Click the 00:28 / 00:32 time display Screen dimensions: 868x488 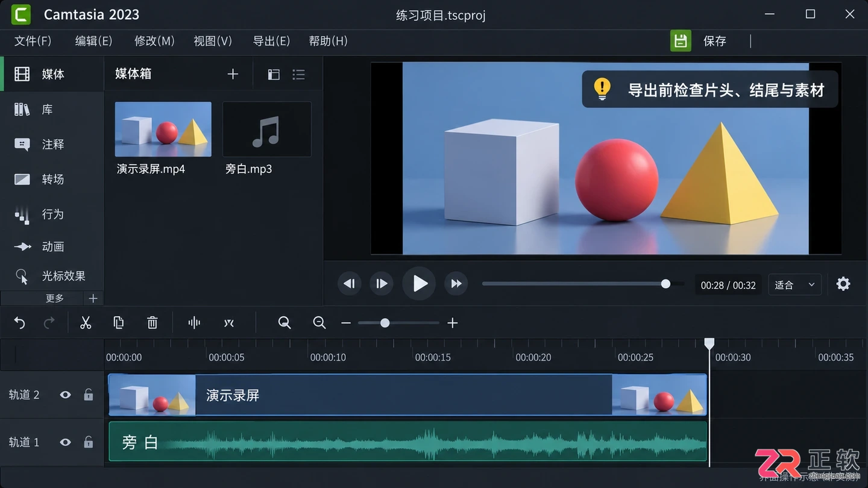[728, 285]
